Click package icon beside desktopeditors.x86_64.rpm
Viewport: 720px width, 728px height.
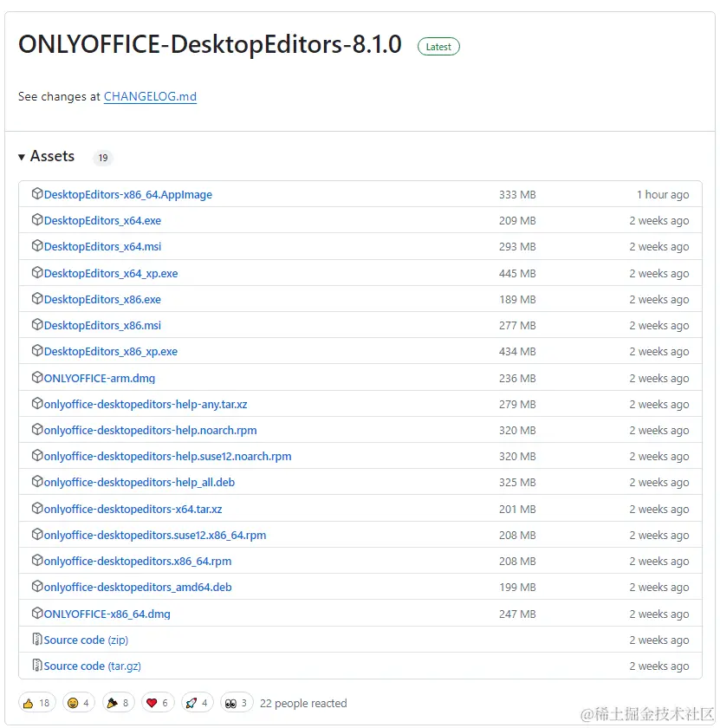37,561
